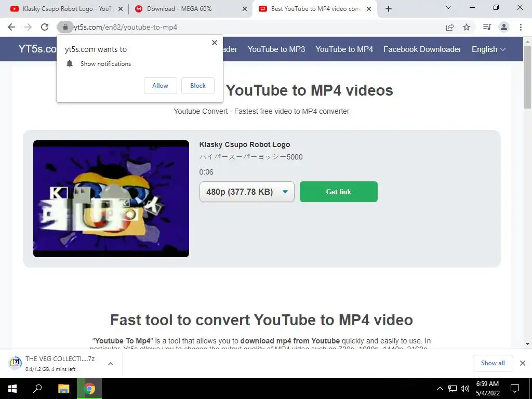The width and height of the screenshot is (532, 399).
Task: Close the Klasky Csupo YouTube tab
Action: click(121, 9)
